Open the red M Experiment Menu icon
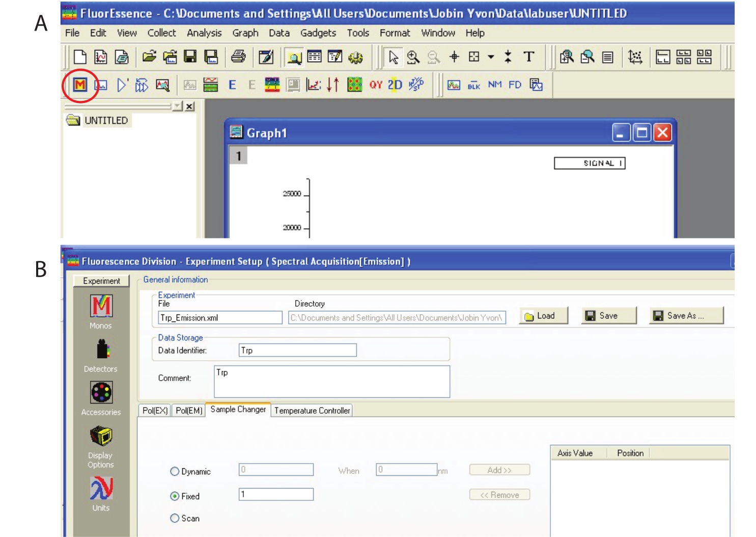This screenshot has width=756, height=537. pyautogui.click(x=80, y=85)
